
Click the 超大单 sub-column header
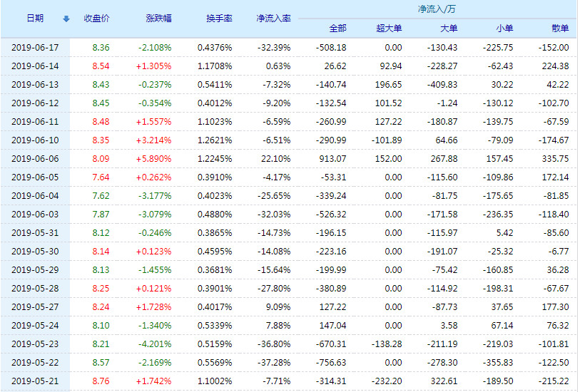pyautogui.click(x=389, y=29)
